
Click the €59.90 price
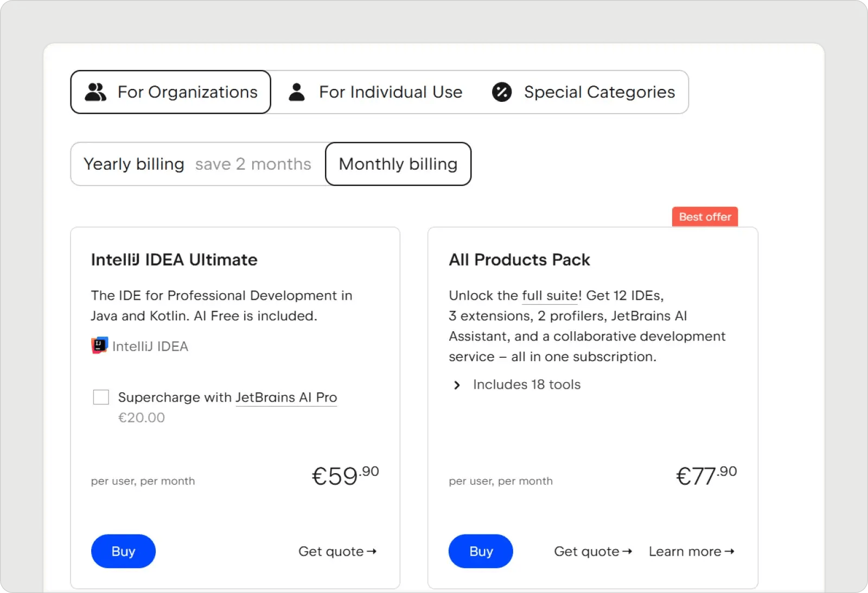coord(345,476)
